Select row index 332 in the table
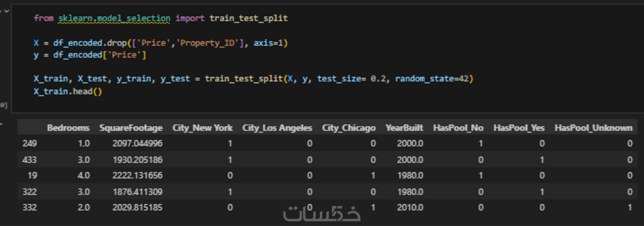The image size is (644, 226). click(x=29, y=208)
